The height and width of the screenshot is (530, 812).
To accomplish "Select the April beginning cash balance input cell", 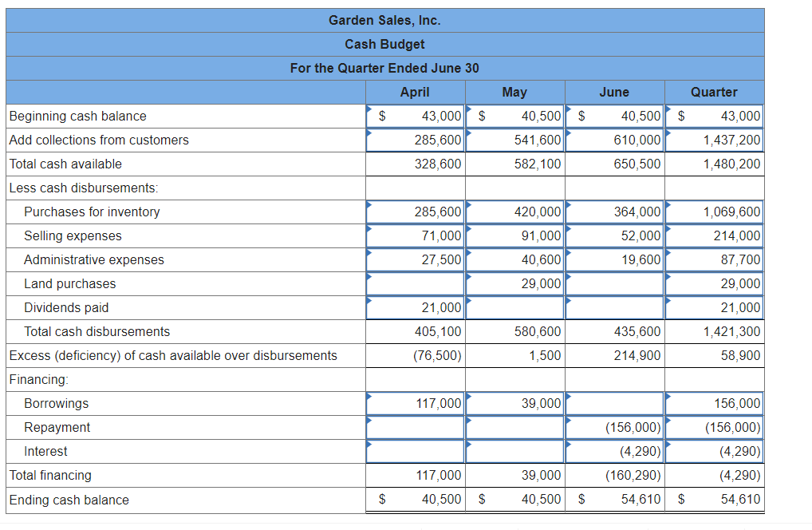I will click(x=415, y=116).
